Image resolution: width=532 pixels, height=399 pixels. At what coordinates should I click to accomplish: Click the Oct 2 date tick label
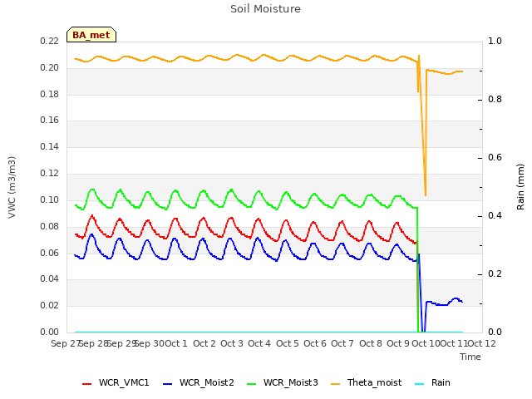coord(204,343)
